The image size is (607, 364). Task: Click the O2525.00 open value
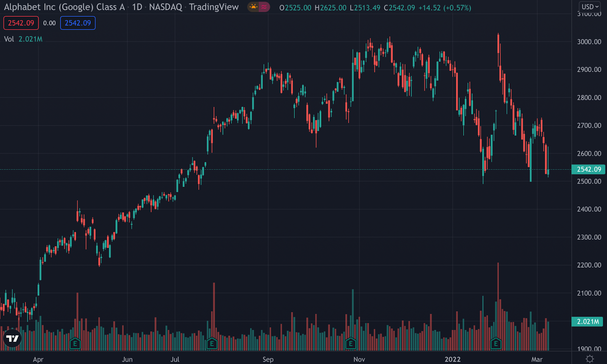click(x=295, y=8)
